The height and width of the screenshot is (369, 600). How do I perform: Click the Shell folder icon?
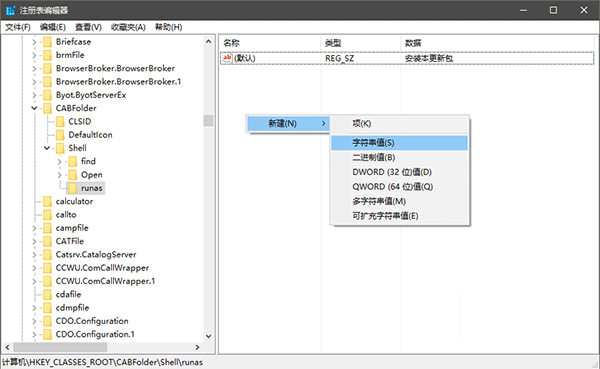(x=60, y=148)
